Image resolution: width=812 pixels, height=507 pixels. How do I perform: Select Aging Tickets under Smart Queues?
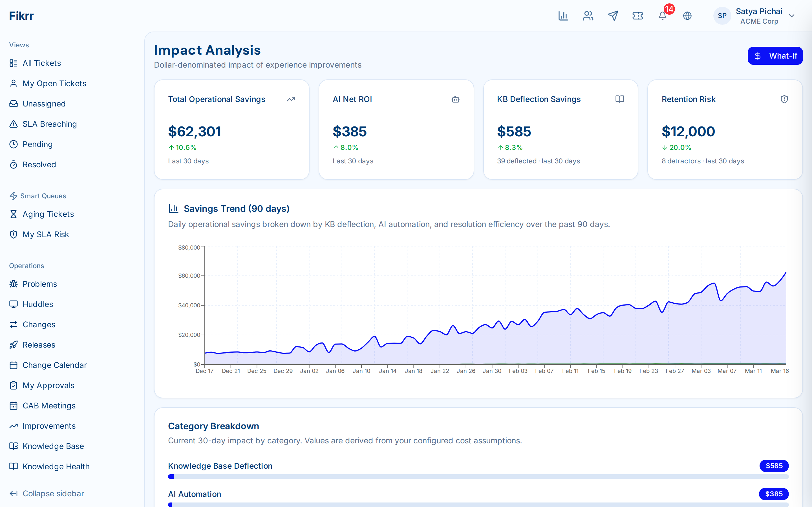tap(48, 214)
